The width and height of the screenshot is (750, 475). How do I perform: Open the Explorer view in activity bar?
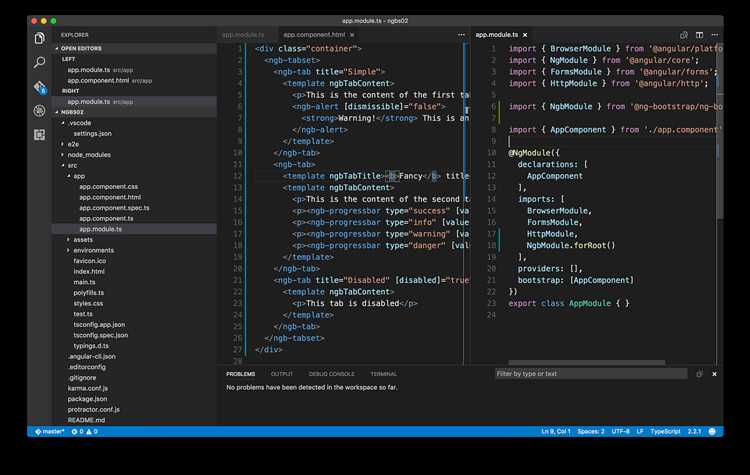40,38
